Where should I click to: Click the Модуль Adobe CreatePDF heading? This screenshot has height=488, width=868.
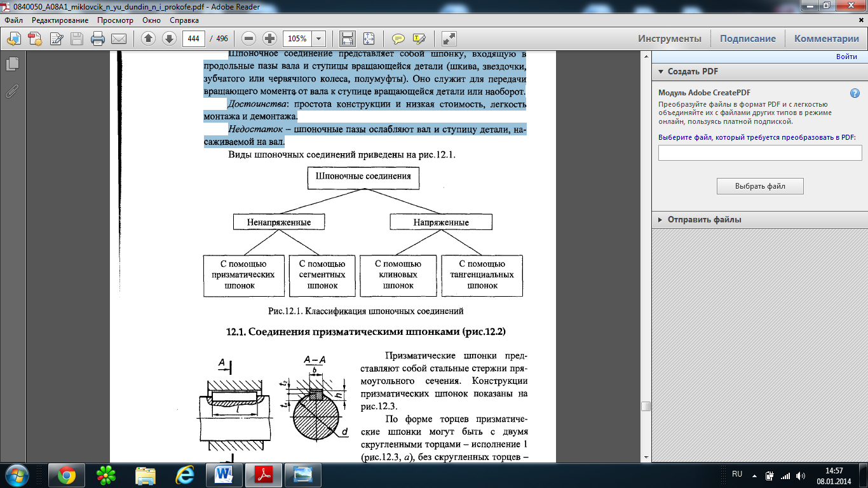[x=705, y=93]
